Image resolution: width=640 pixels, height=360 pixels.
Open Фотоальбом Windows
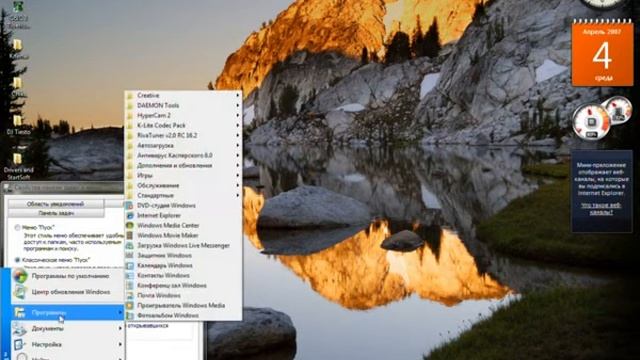183,315
